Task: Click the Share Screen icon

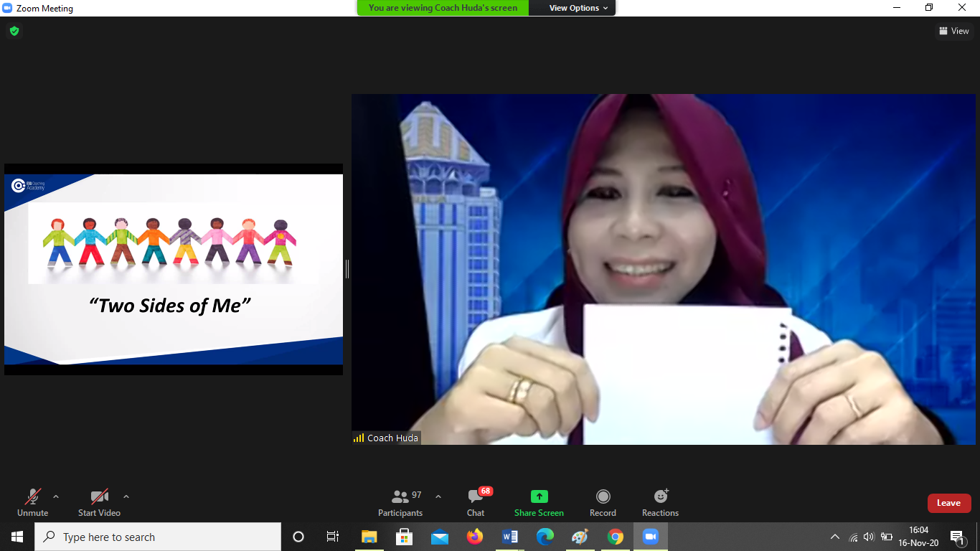Action: coord(539,496)
